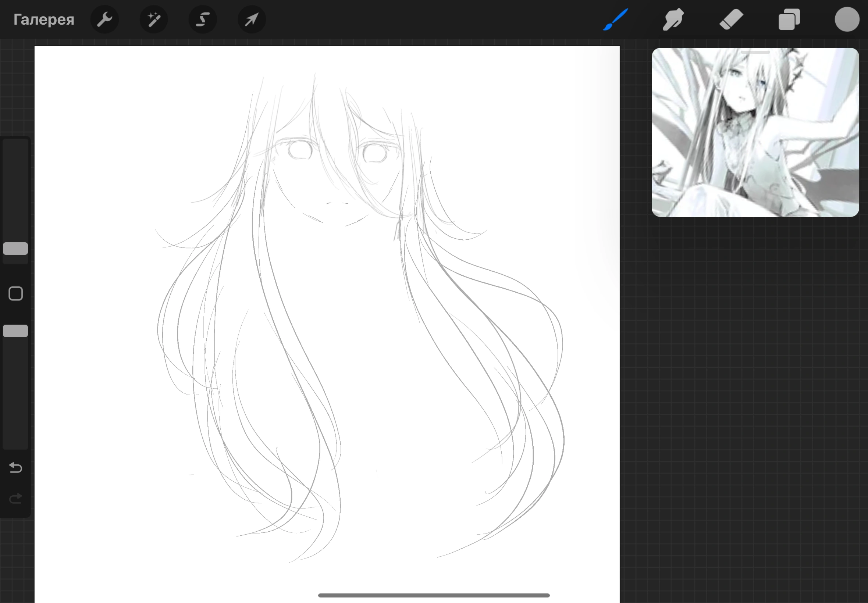
Task: Return to Галерея
Action: click(44, 19)
